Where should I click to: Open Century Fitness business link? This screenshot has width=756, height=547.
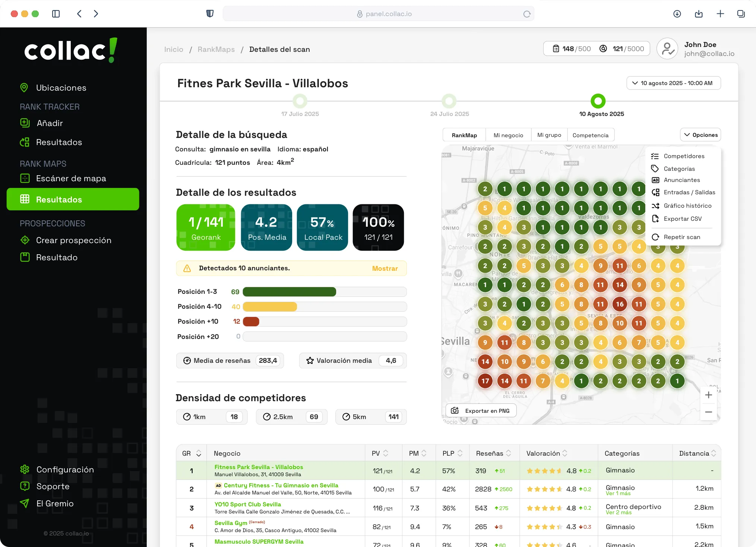(281, 485)
